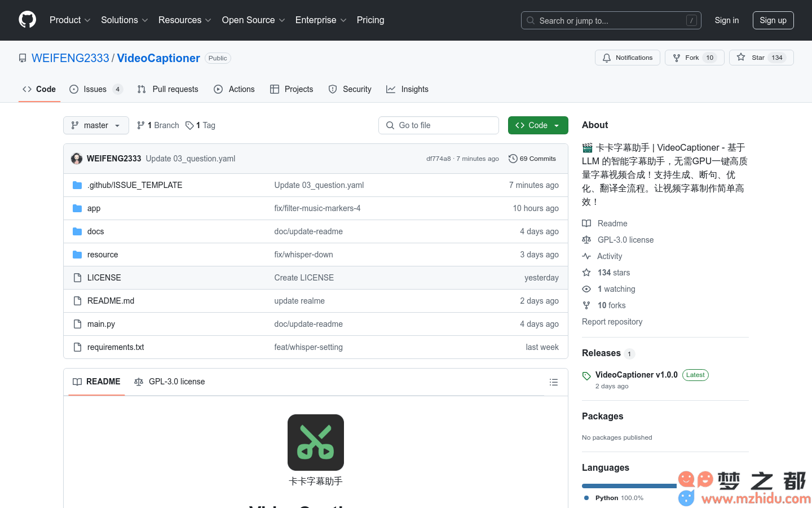Click the WEIFENG2333 commit author avatar
The image size is (812, 508).
coord(77,159)
